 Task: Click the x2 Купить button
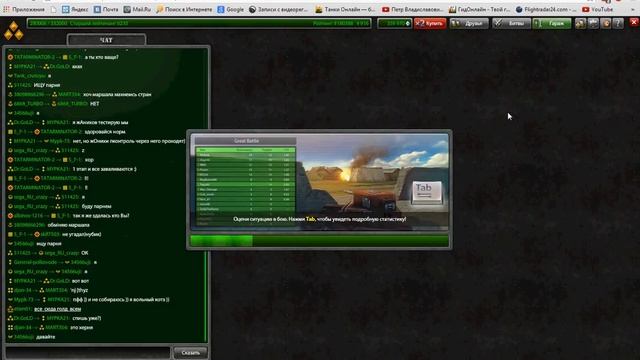point(430,24)
